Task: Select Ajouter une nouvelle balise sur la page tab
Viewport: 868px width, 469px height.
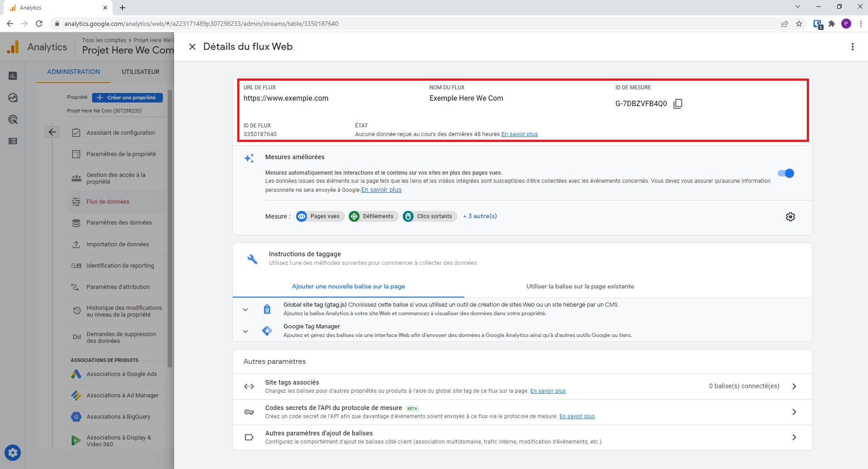Action: pos(348,287)
